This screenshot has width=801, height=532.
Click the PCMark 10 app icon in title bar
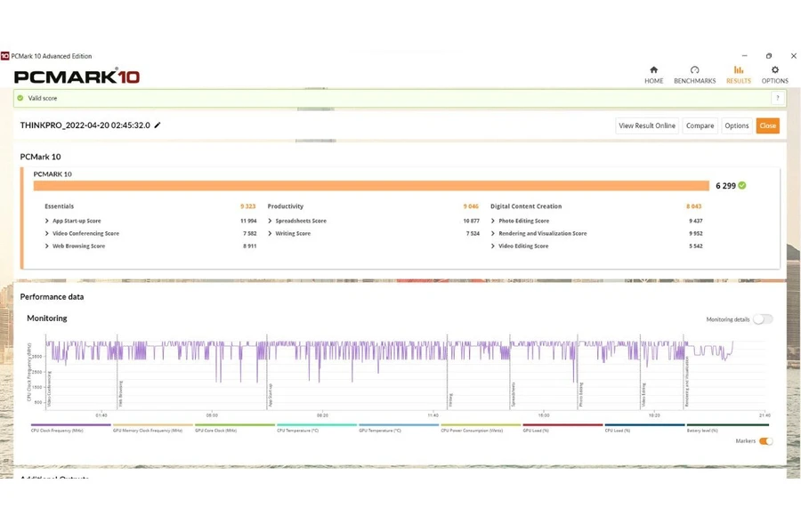click(x=4, y=56)
